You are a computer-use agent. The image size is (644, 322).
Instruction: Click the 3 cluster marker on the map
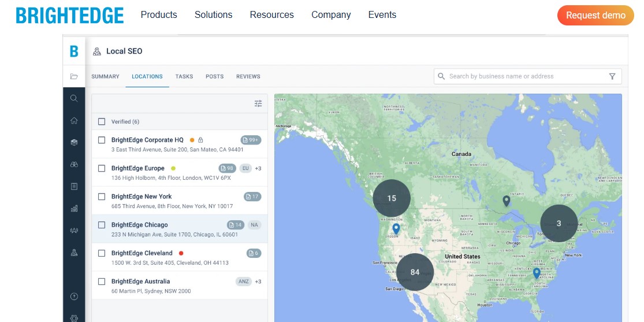click(x=559, y=223)
